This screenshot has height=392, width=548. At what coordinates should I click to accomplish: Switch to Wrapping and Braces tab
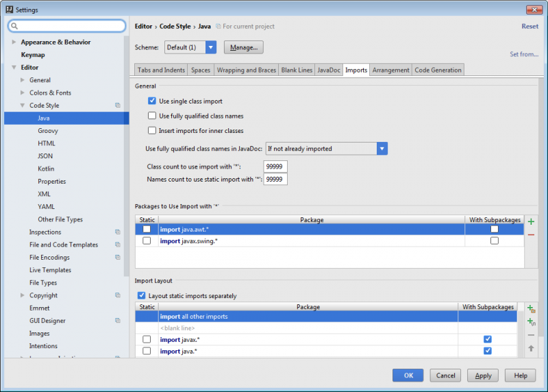click(246, 70)
